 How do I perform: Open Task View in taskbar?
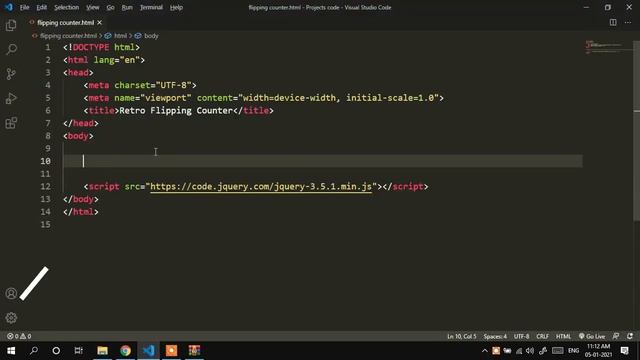(78, 351)
